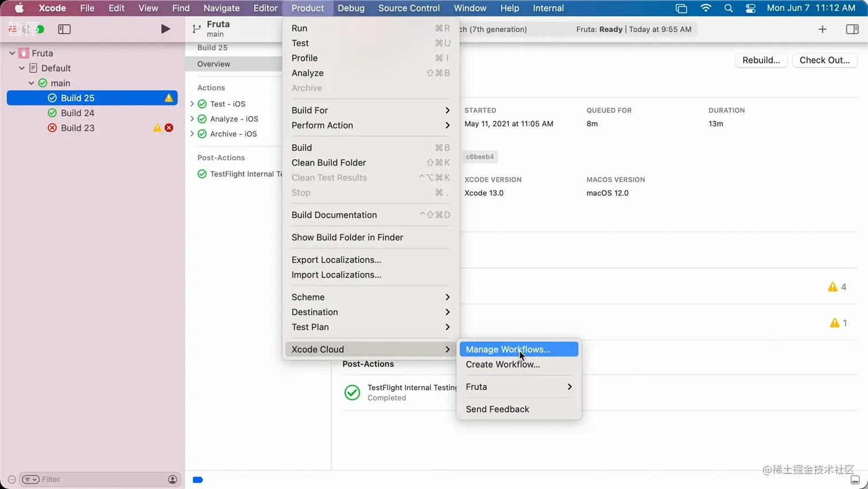
Task: Expand the Archive - iOS action row
Action: [x=192, y=134]
